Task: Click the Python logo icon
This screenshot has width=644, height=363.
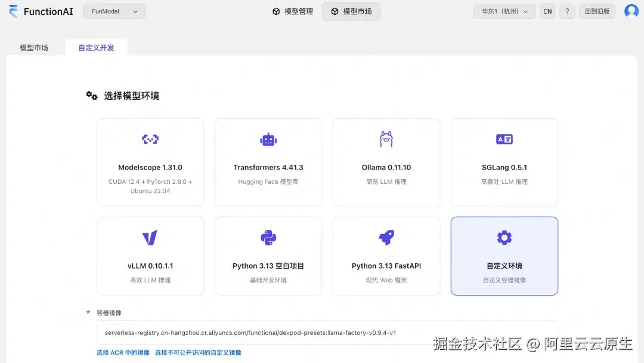Action: point(268,238)
